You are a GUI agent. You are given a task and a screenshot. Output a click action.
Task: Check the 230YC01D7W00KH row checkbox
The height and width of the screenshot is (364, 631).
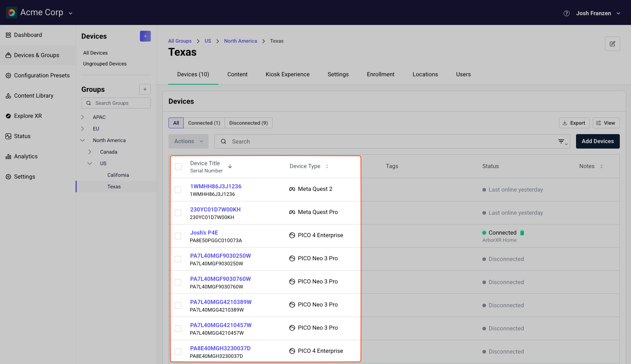coord(178,213)
